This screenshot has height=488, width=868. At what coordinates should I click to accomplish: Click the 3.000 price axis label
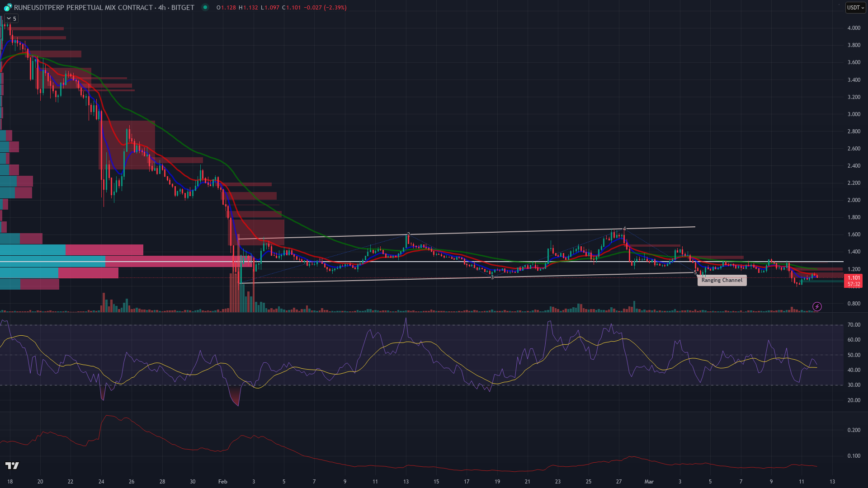(x=854, y=114)
